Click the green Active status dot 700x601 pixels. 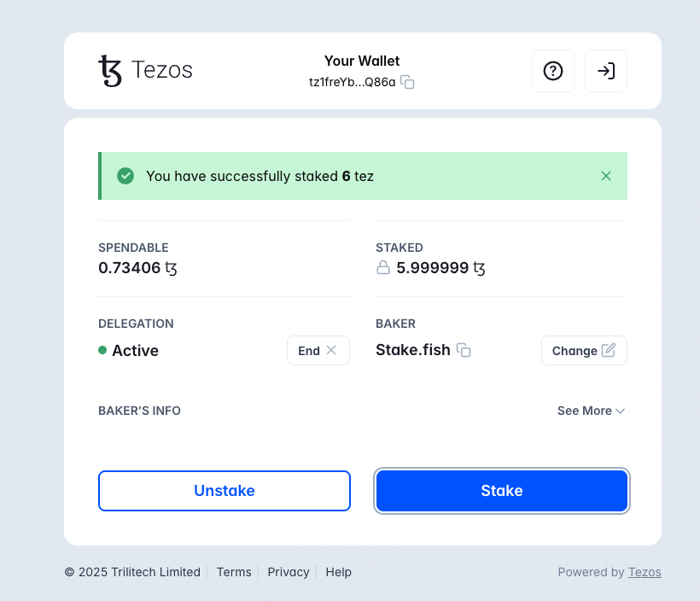coord(102,350)
